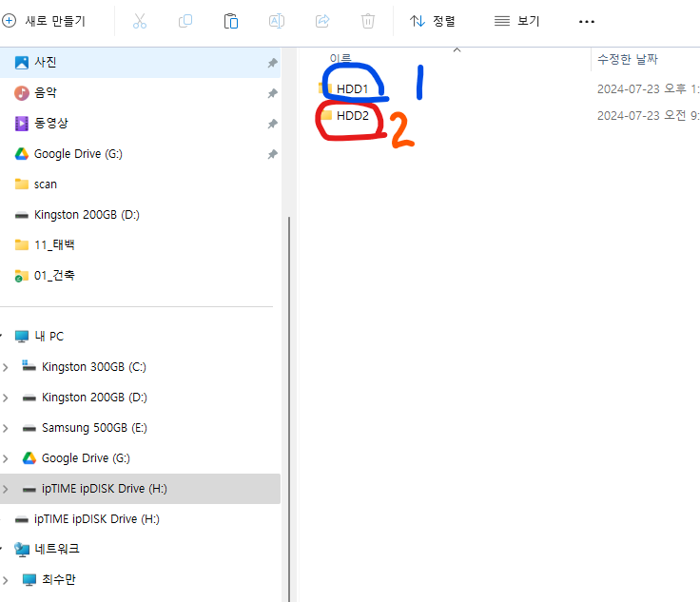
Task: Select the HDD2 folder
Action: point(352,116)
